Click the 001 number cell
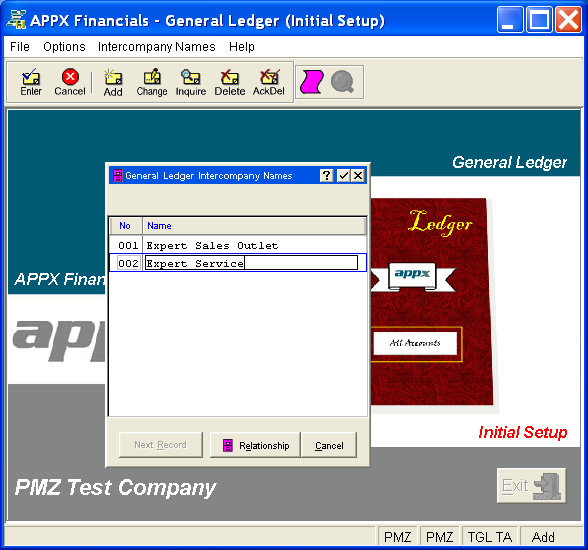The width and height of the screenshot is (588, 550). coord(128,246)
